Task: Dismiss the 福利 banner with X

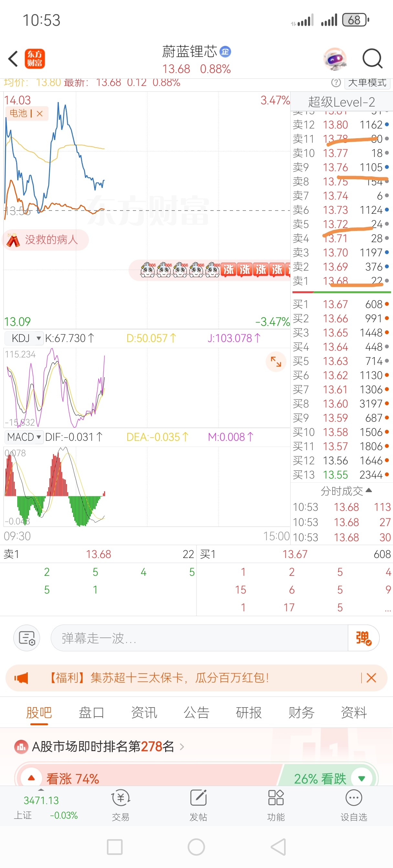Action: point(371,677)
